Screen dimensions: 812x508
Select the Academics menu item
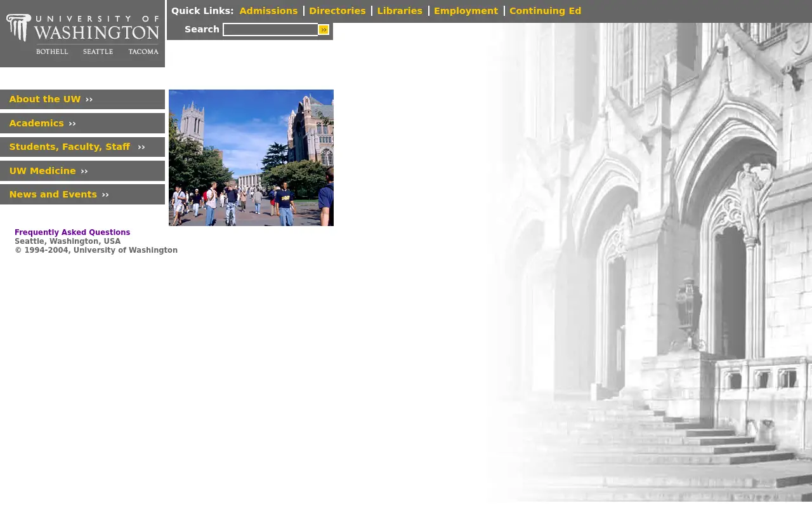point(37,123)
